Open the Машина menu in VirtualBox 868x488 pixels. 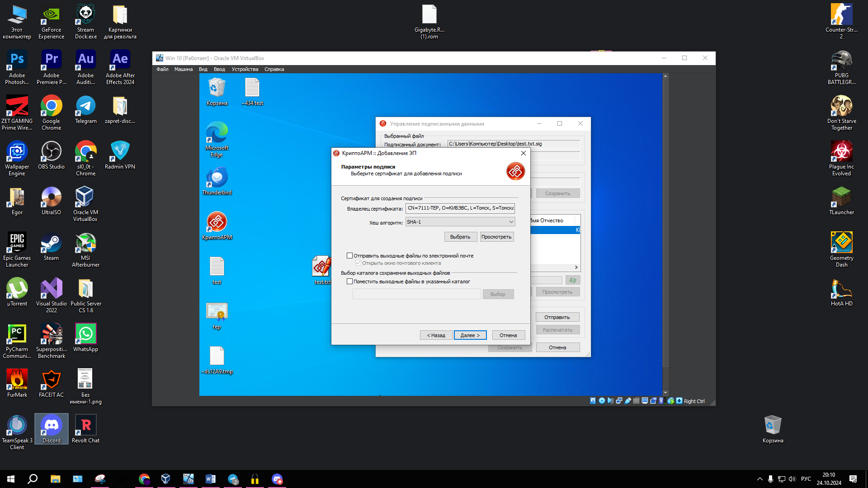pyautogui.click(x=184, y=69)
